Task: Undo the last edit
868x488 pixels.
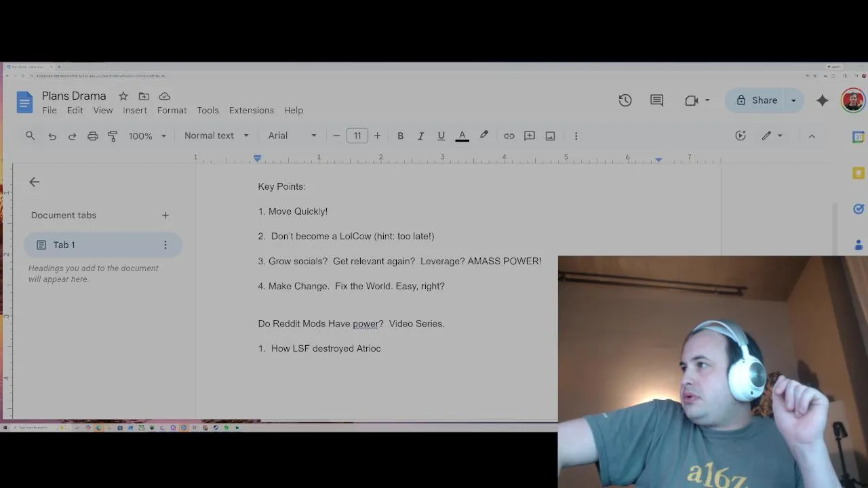Action: (52, 136)
